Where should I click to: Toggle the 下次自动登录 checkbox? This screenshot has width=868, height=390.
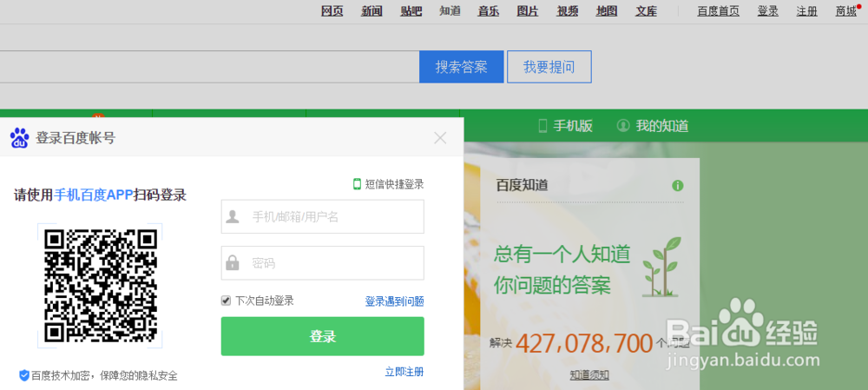click(226, 301)
